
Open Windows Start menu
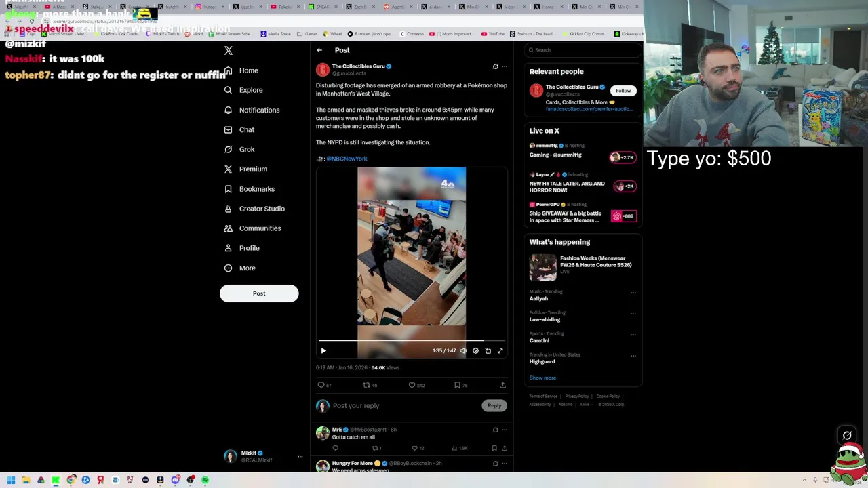[11, 480]
